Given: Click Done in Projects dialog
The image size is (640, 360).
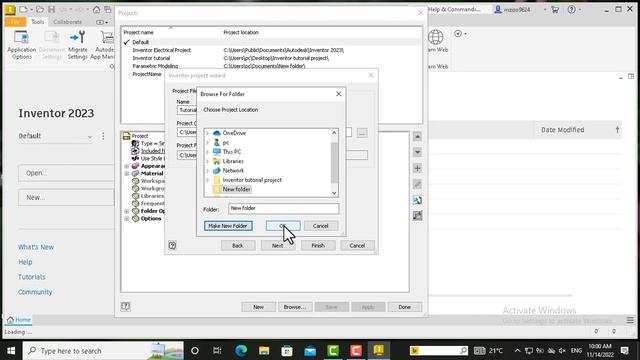Looking at the screenshot, I should [404, 307].
